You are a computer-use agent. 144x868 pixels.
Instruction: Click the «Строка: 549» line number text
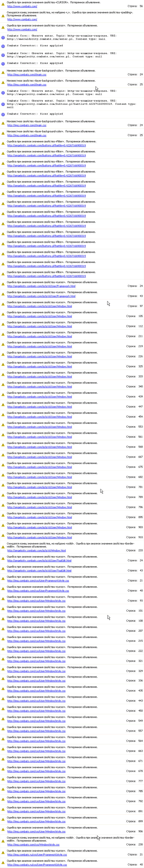pos(134,721)
